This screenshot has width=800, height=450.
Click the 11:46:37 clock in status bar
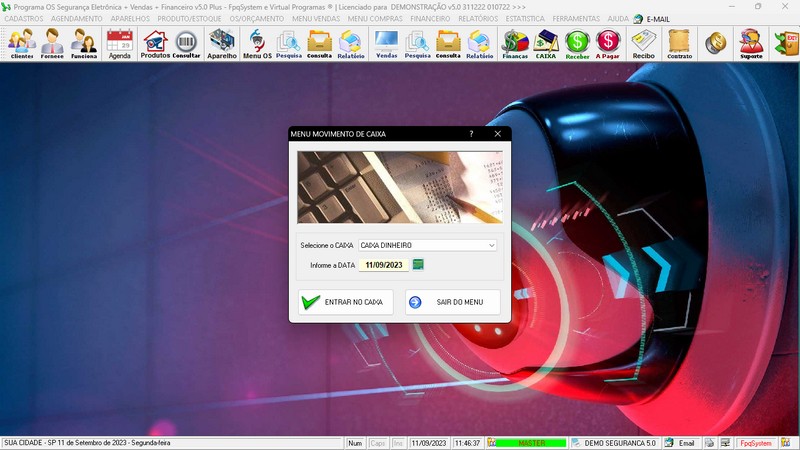[x=467, y=443]
